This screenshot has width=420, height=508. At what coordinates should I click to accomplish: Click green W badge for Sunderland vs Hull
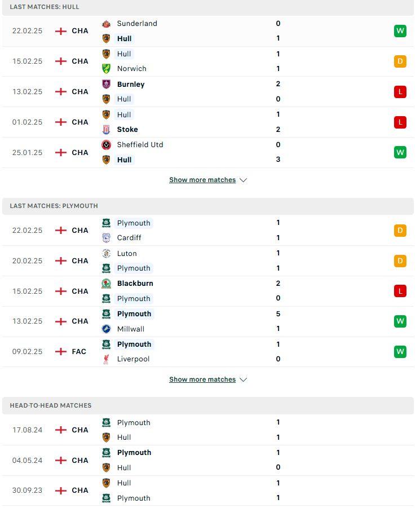(400, 31)
